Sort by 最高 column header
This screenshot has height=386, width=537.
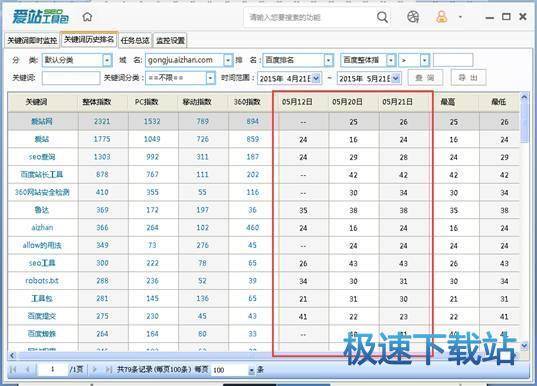pyautogui.click(x=448, y=102)
